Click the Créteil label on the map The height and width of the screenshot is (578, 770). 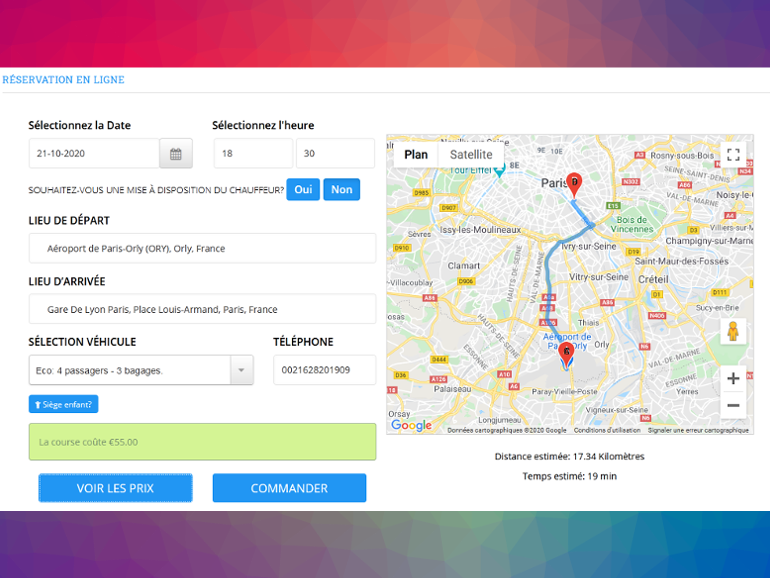point(653,279)
